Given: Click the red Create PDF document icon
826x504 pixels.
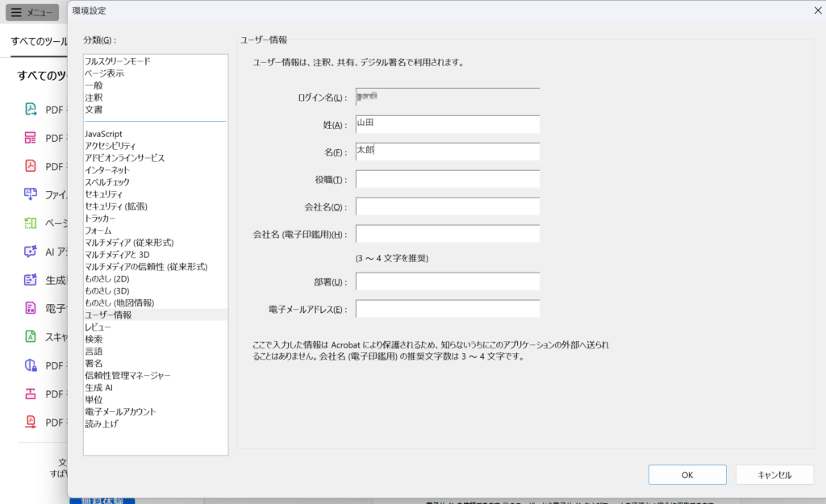Looking at the screenshot, I should pos(31,166).
